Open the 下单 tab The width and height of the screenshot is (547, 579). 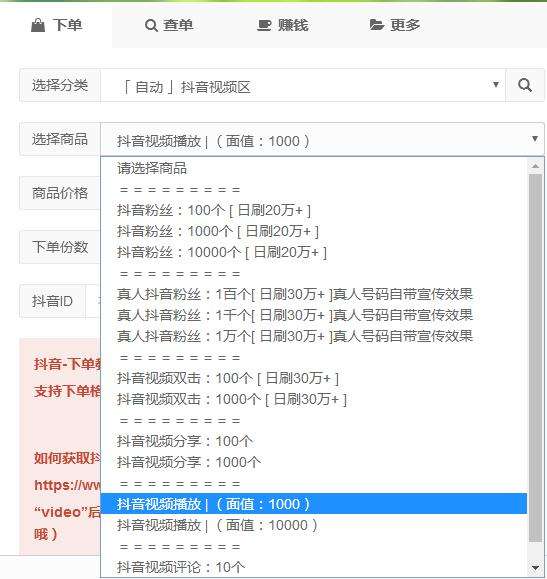tap(56, 25)
